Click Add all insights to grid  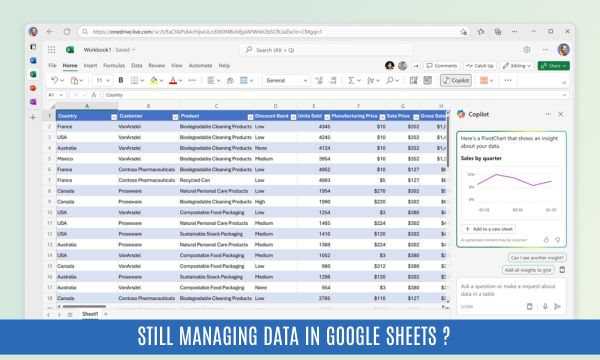click(528, 270)
